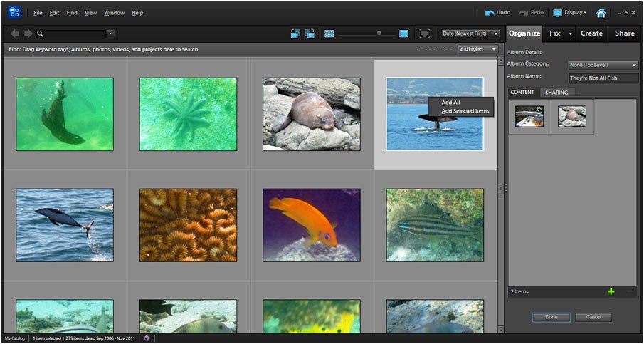Go forward with the right arrow

28,33
